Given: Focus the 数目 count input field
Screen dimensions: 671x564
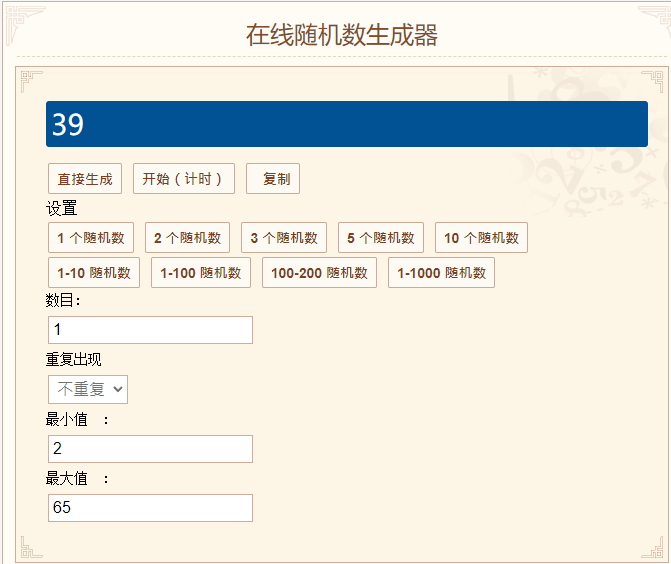Looking at the screenshot, I should click(150, 330).
